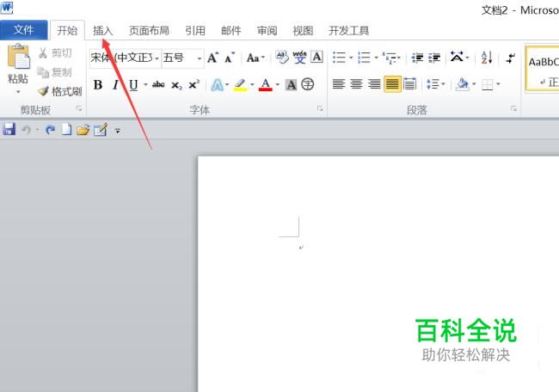Click the borders icon

click(x=487, y=84)
